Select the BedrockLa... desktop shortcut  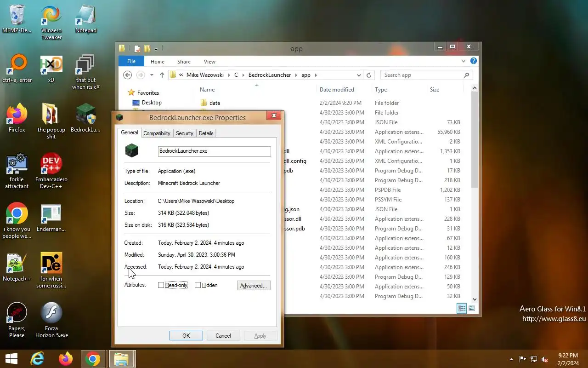(86, 118)
